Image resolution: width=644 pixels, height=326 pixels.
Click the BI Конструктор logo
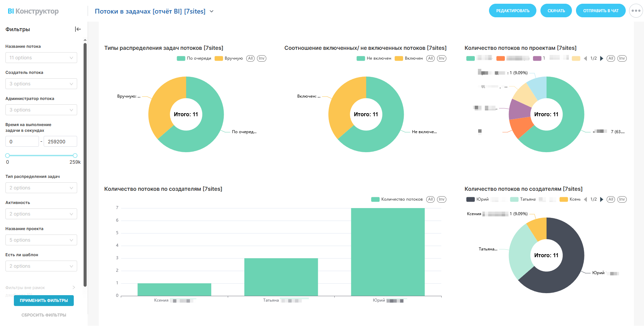click(33, 11)
